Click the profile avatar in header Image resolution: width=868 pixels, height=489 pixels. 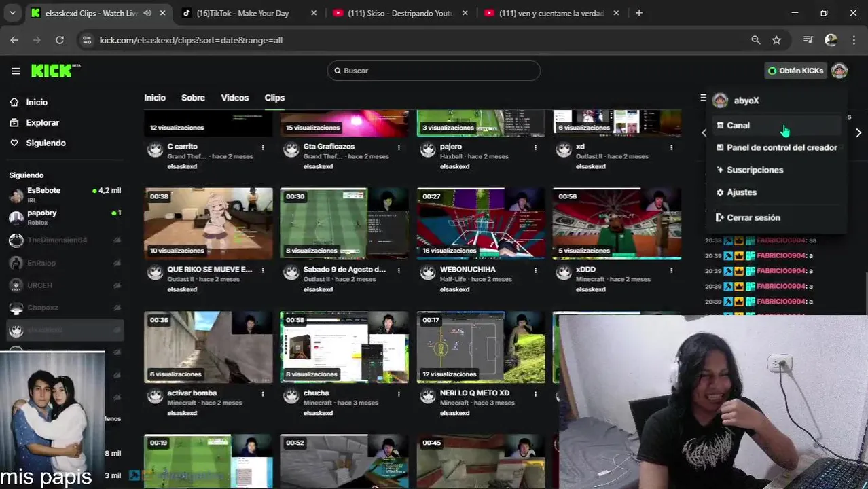pos(839,71)
